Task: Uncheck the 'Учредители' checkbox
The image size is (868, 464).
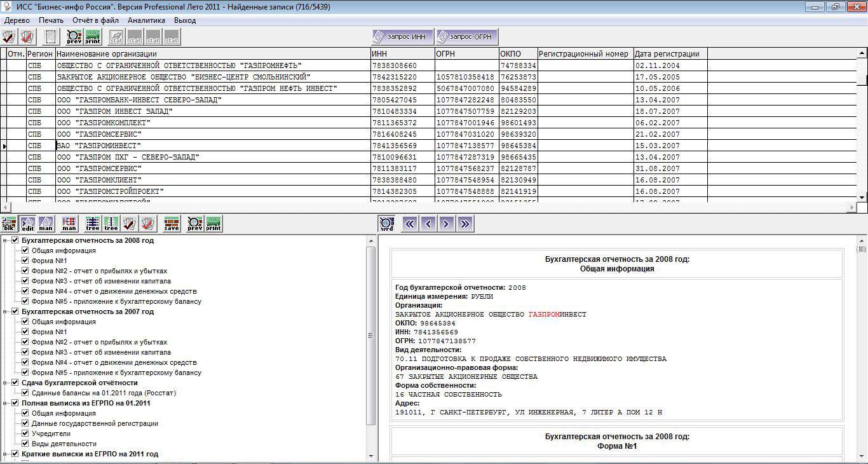Action: click(x=25, y=433)
